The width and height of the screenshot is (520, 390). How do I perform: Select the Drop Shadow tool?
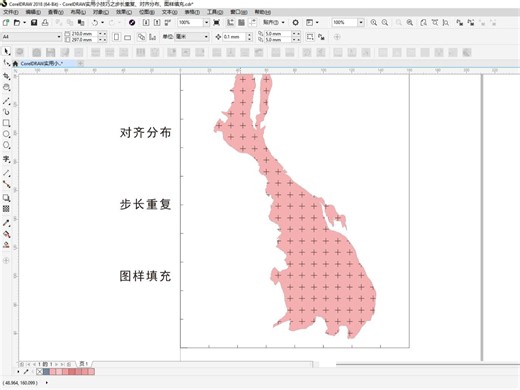coord(6,198)
